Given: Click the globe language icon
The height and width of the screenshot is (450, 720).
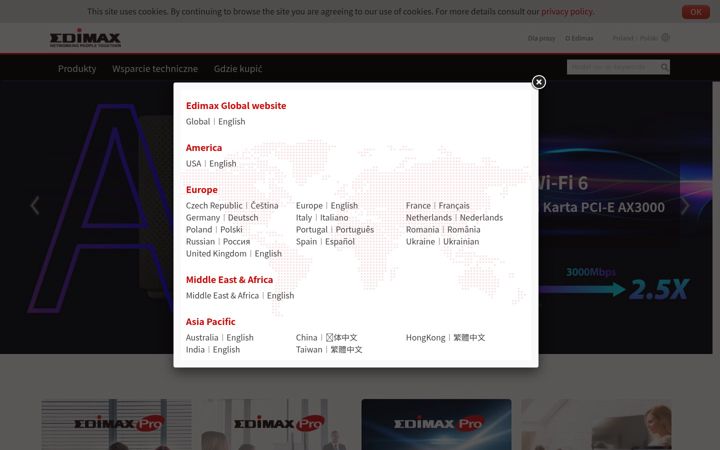Looking at the screenshot, I should pos(665,38).
